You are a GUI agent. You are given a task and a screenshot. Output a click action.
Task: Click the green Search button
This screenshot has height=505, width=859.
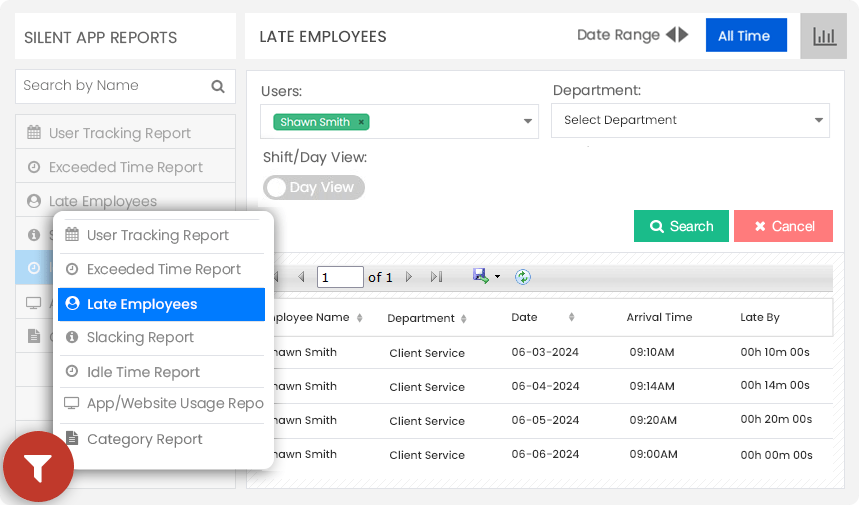[681, 226]
